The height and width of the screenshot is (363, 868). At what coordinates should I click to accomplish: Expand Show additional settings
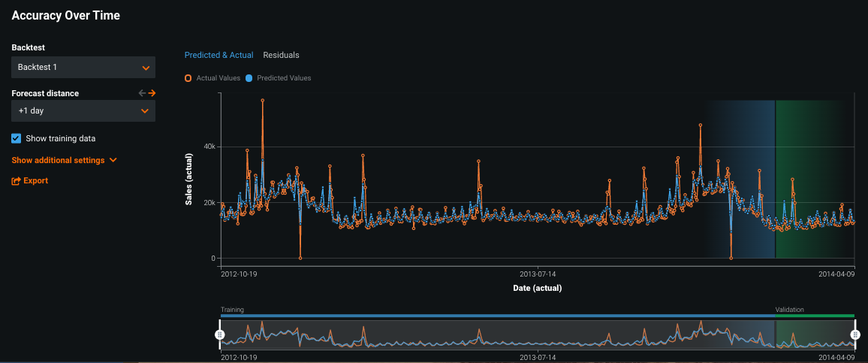59,160
